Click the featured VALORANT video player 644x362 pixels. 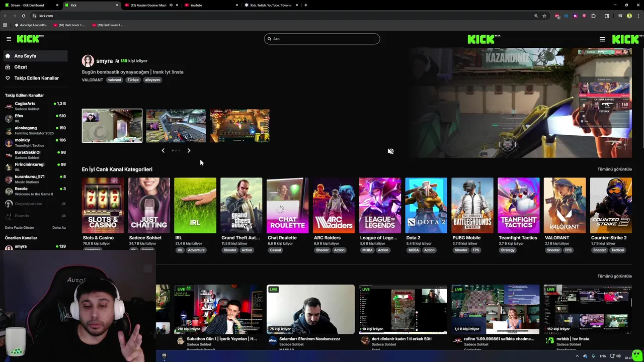pyautogui.click(x=520, y=103)
